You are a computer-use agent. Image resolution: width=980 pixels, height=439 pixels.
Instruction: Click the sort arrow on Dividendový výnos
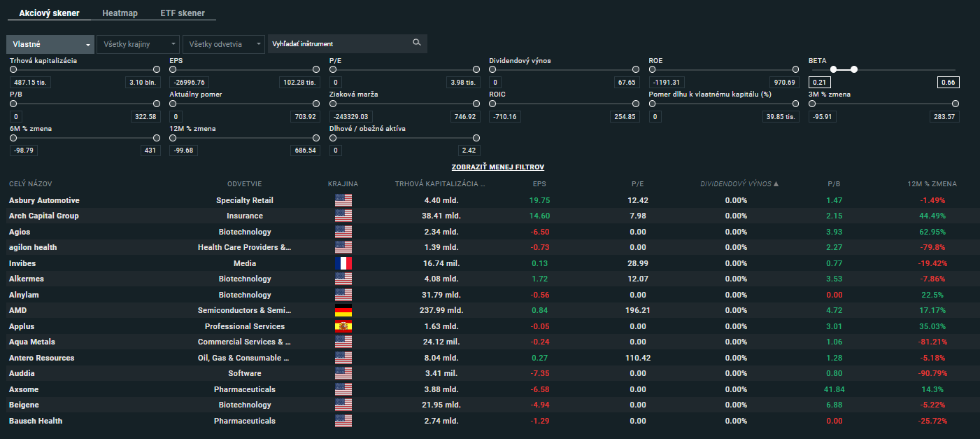coord(776,184)
